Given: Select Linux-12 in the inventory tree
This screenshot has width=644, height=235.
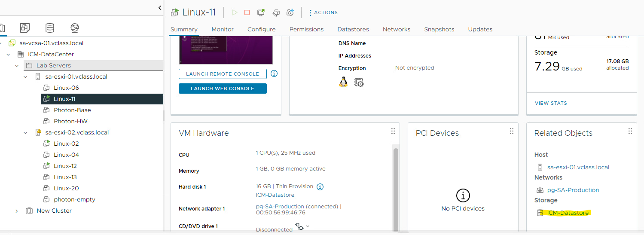Looking at the screenshot, I should point(65,166).
